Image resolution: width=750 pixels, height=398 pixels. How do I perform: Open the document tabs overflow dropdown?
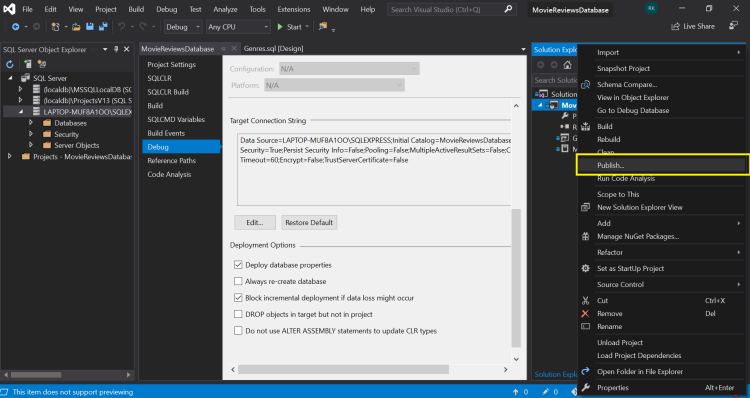click(x=523, y=49)
